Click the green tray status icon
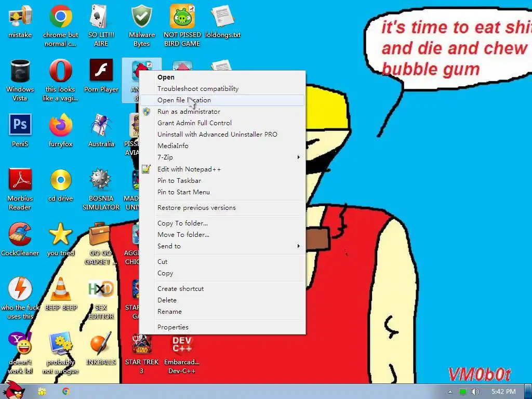The height and width of the screenshot is (399, 532). (x=463, y=392)
